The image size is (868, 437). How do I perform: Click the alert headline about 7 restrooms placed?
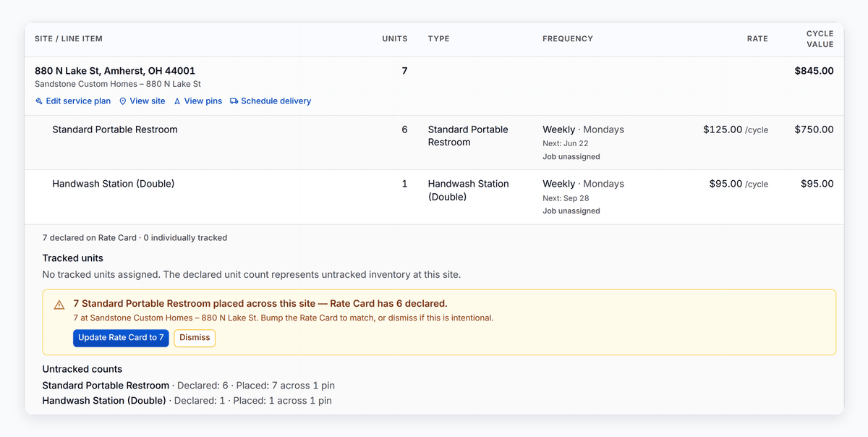pyautogui.click(x=260, y=304)
